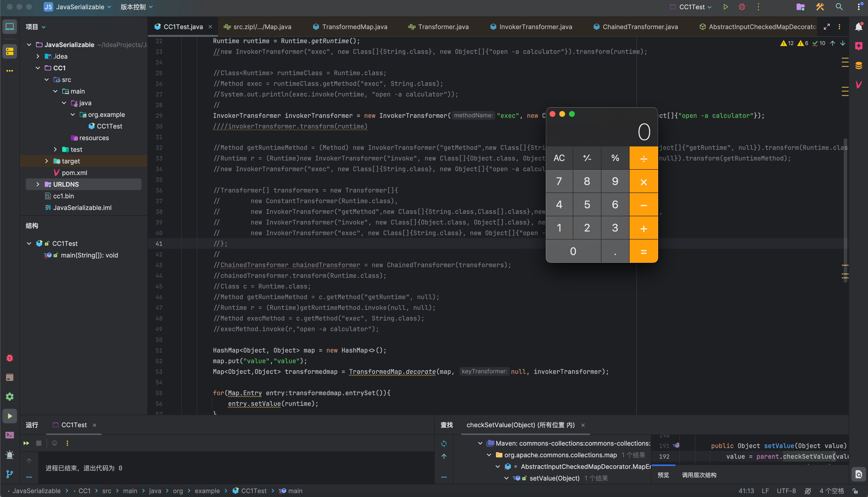The height and width of the screenshot is (497, 868).
Task: Collapse the JavaSerializable project root
Action: tap(29, 45)
